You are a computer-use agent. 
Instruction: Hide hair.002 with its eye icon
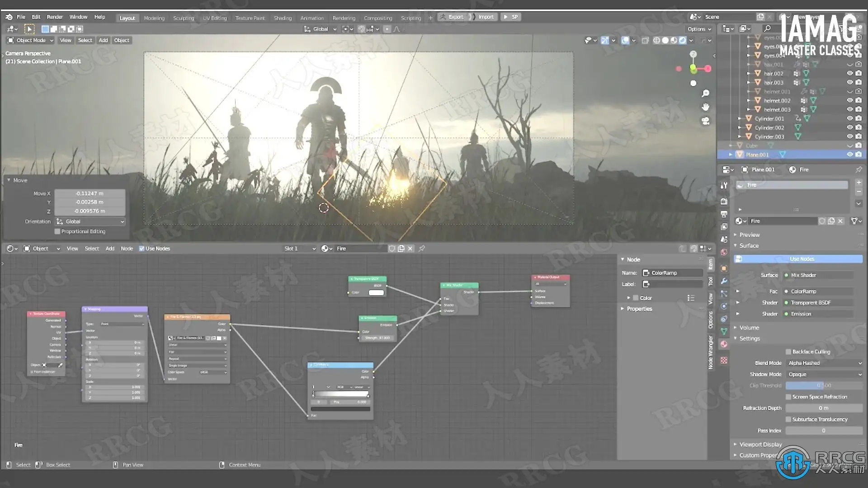pyautogui.click(x=849, y=73)
